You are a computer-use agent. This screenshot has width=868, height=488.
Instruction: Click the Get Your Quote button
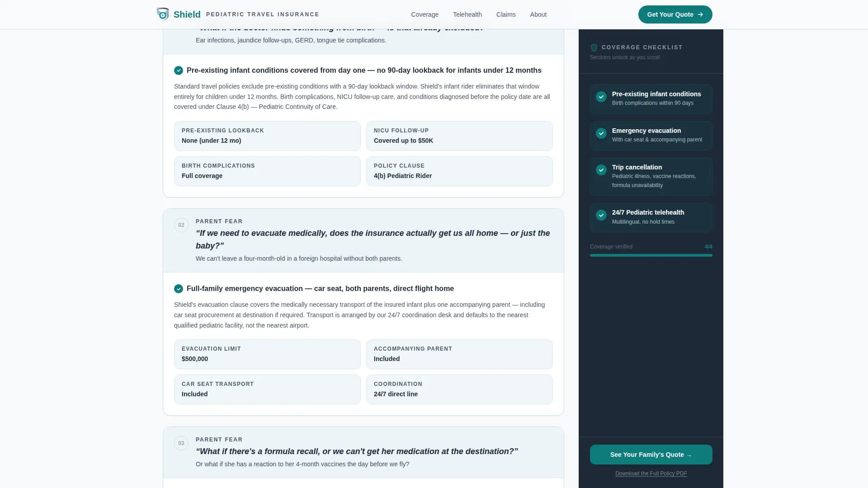click(x=675, y=14)
